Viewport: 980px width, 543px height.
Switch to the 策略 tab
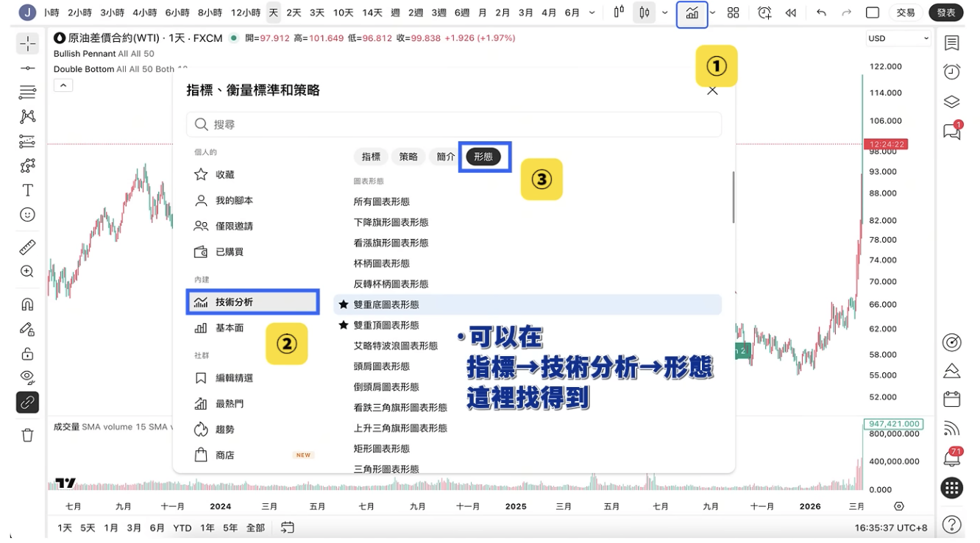click(408, 157)
